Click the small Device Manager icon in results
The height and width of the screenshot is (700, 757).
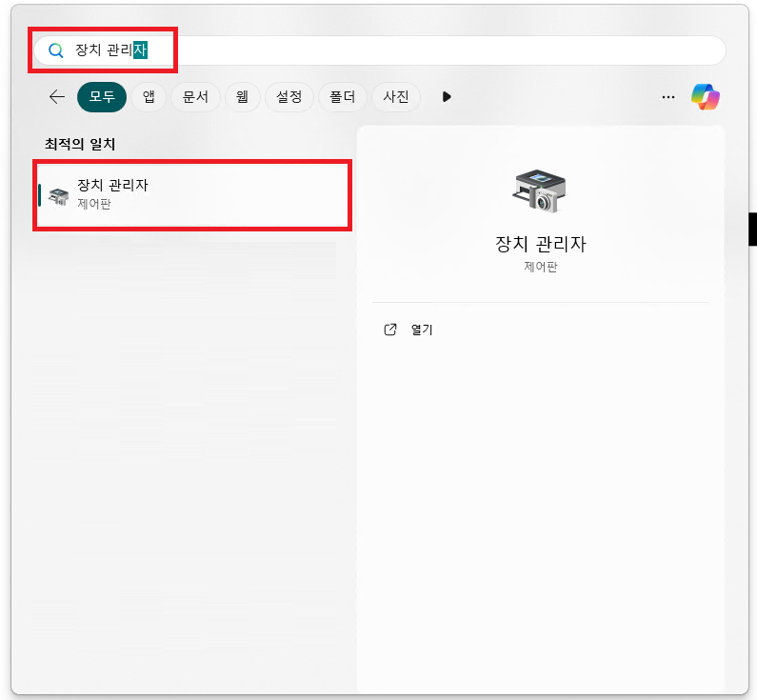point(59,196)
